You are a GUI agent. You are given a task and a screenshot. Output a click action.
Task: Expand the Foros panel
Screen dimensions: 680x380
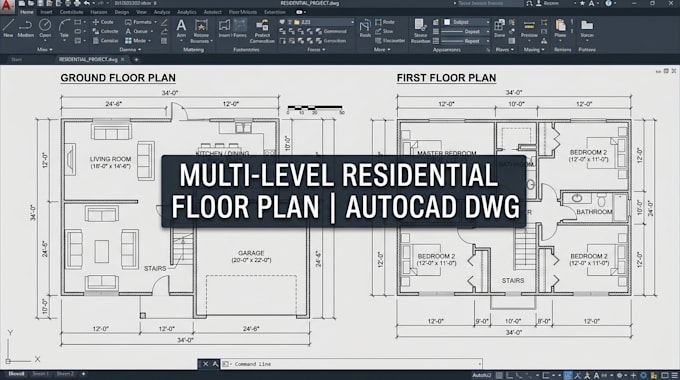[316, 50]
